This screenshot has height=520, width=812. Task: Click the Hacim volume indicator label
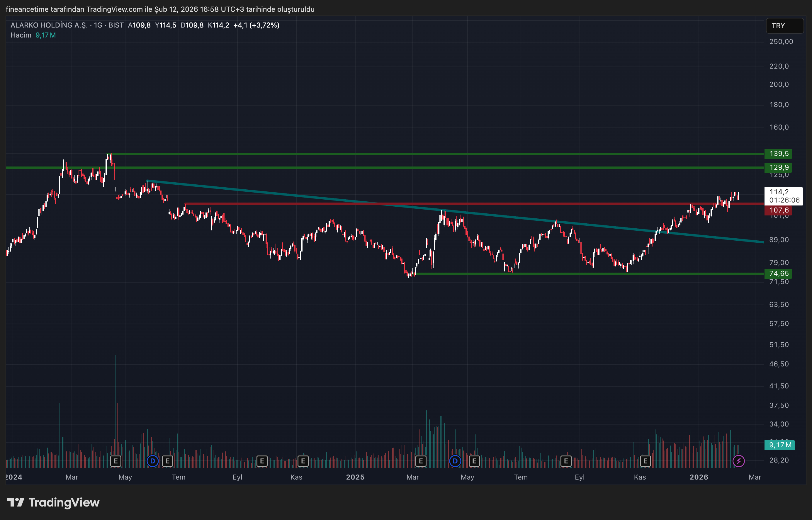(21, 35)
